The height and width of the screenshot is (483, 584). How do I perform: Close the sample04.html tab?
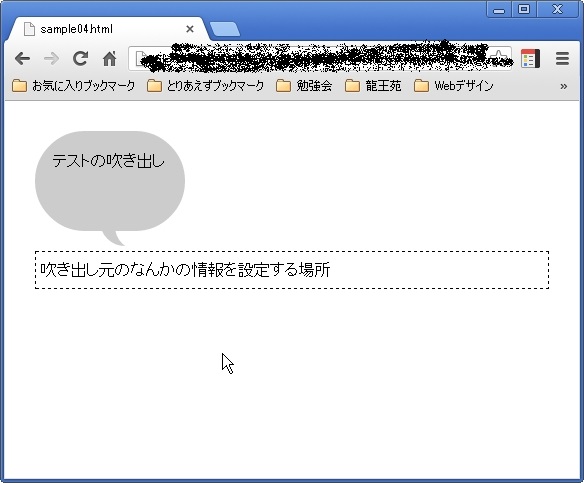(190, 29)
